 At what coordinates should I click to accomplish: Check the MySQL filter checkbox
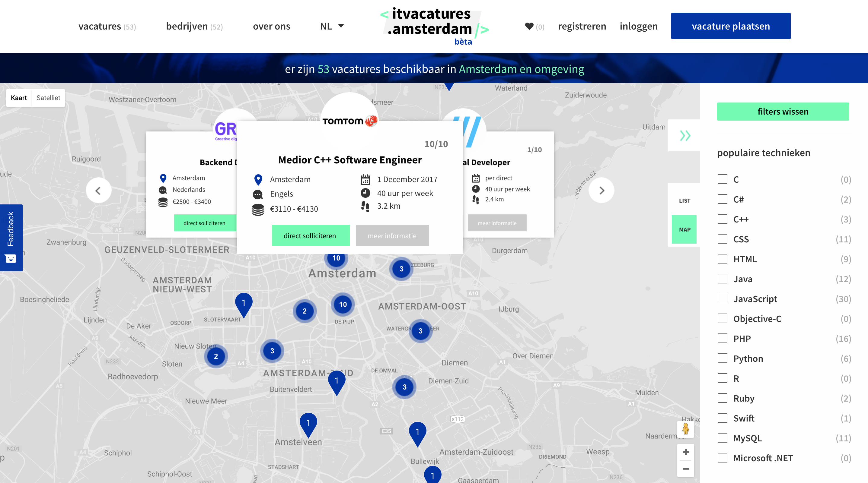(722, 437)
